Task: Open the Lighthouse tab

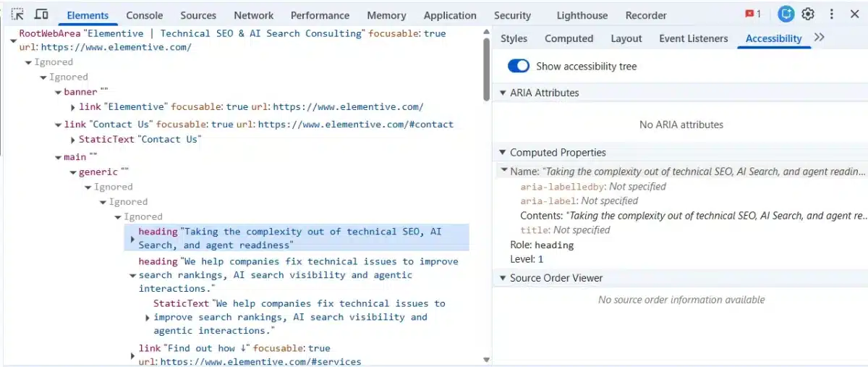Action: click(582, 15)
